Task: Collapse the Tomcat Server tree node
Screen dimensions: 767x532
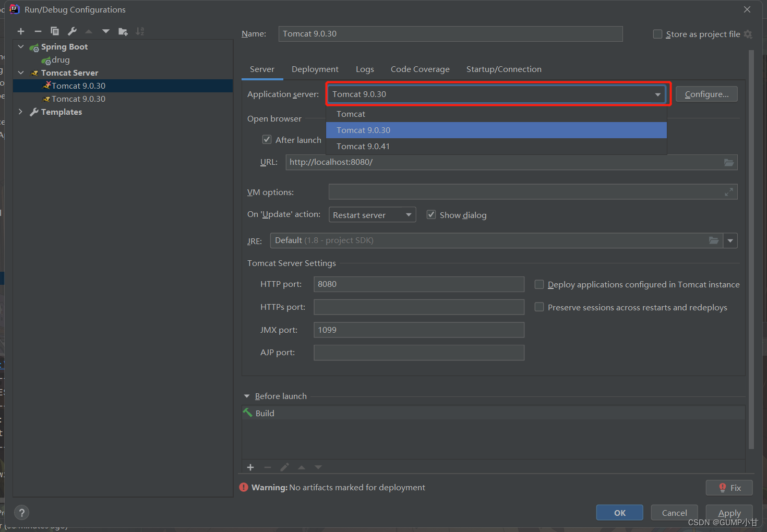Action: (21, 72)
